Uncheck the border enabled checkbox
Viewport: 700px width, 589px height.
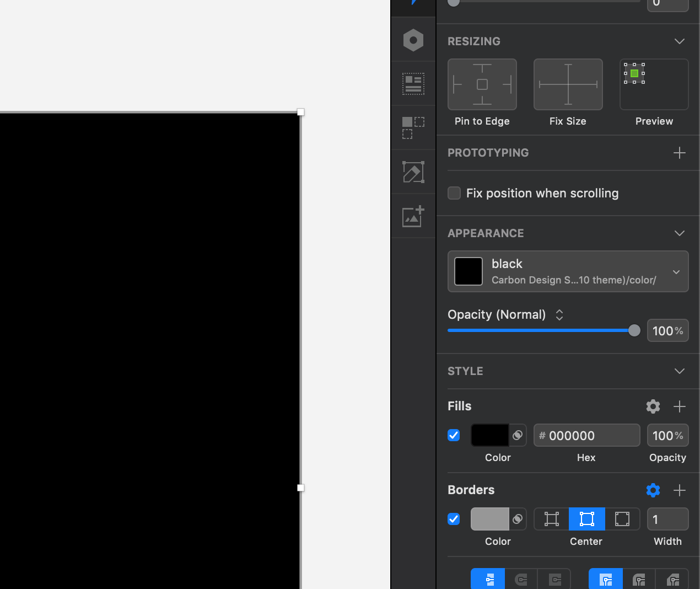454,519
